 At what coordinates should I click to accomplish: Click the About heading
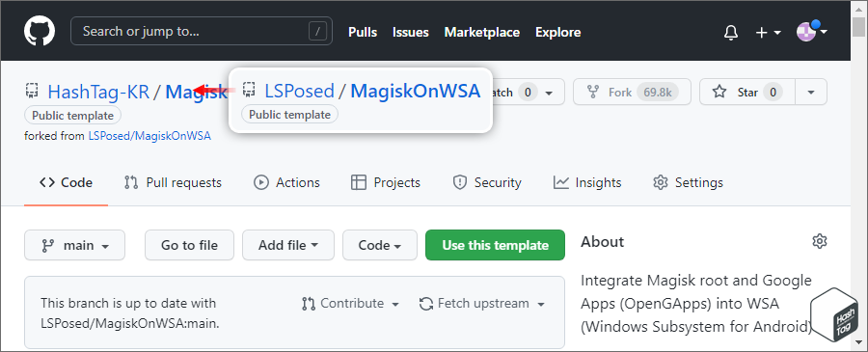[602, 242]
